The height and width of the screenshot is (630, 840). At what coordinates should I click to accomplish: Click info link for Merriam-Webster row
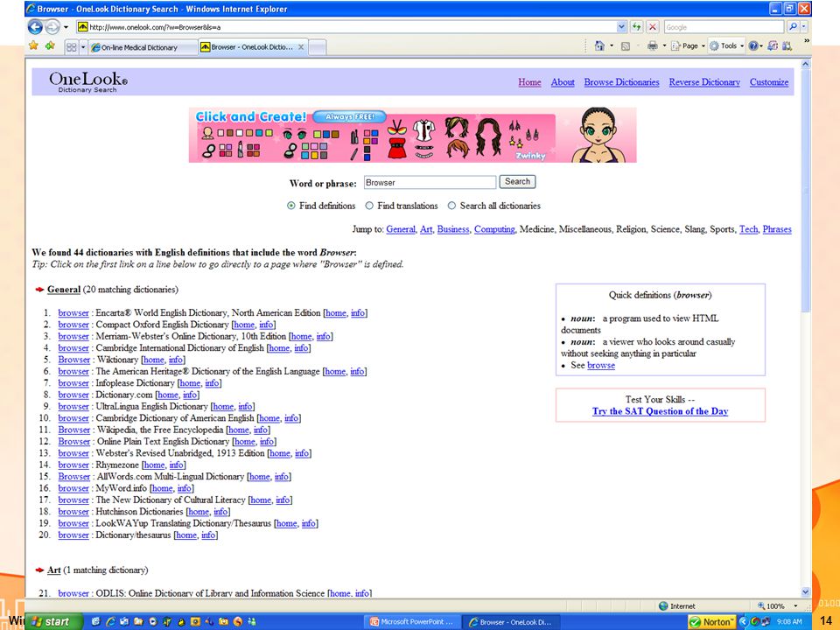[x=323, y=336]
